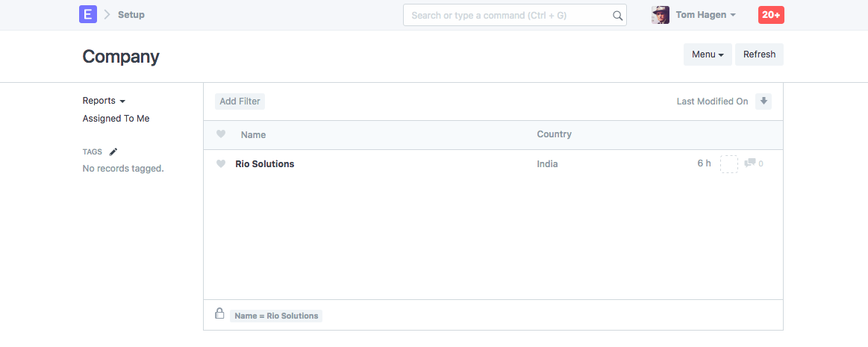Screen dimensions: 868x347
Task: Open the Tom Hagen user menu
Action: (x=705, y=15)
